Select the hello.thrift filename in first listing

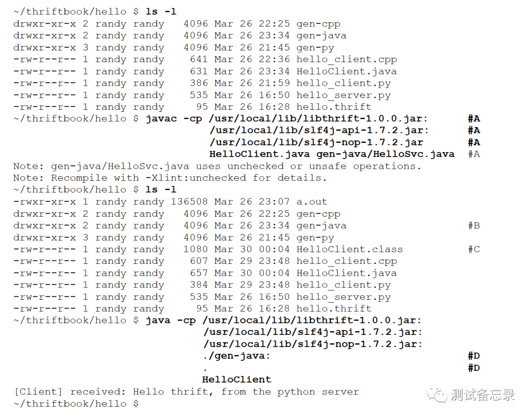334,107
